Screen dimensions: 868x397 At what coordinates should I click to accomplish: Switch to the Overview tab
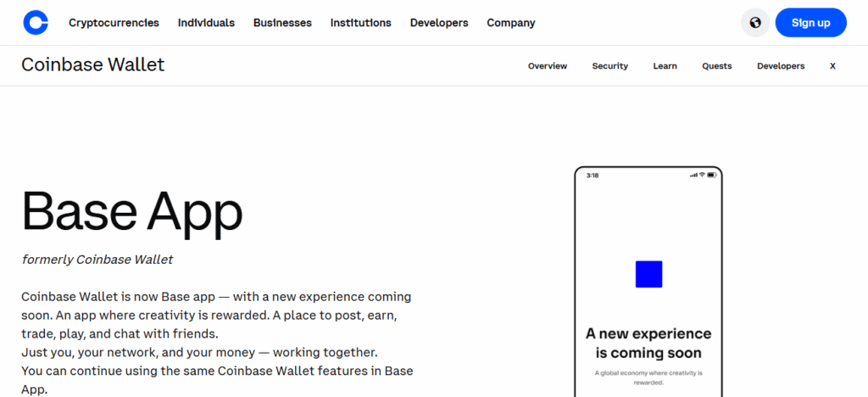pos(548,66)
